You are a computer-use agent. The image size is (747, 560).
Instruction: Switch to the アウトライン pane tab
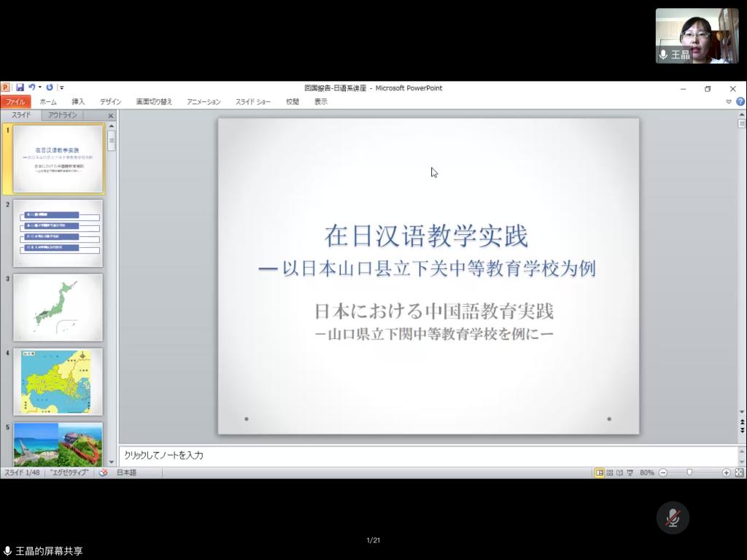coord(63,115)
